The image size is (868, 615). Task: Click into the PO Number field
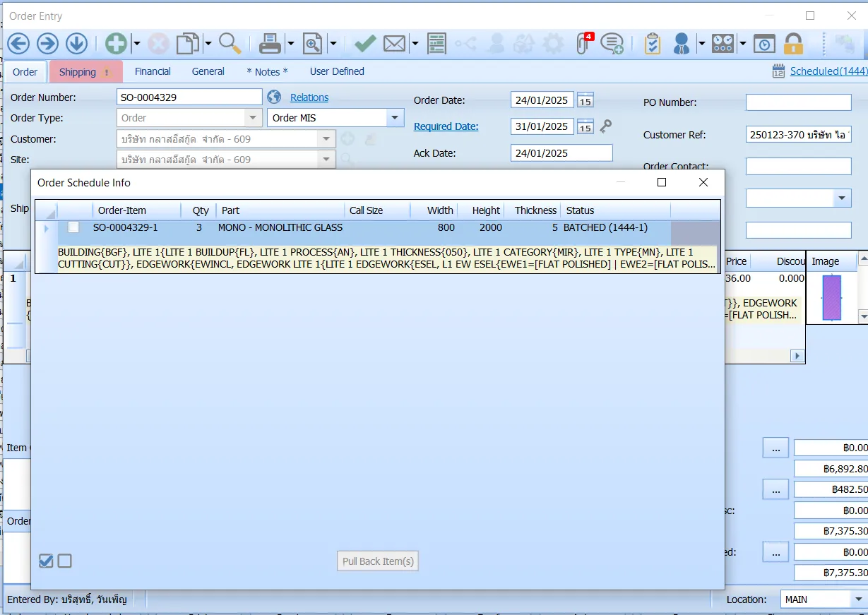[x=799, y=102]
